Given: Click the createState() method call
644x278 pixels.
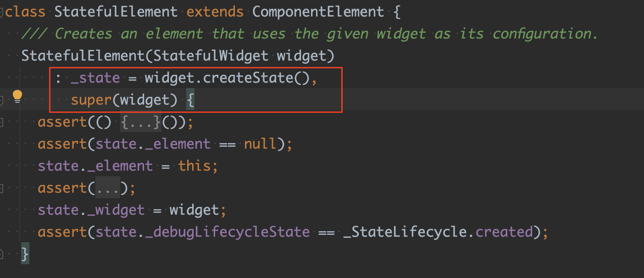Looking at the screenshot, I should point(257,78).
